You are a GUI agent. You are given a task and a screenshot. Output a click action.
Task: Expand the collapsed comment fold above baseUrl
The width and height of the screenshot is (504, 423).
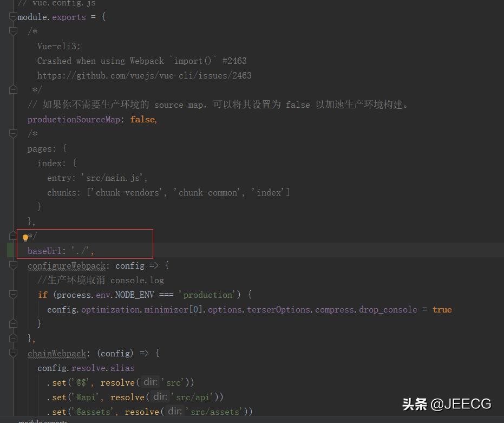(x=13, y=236)
